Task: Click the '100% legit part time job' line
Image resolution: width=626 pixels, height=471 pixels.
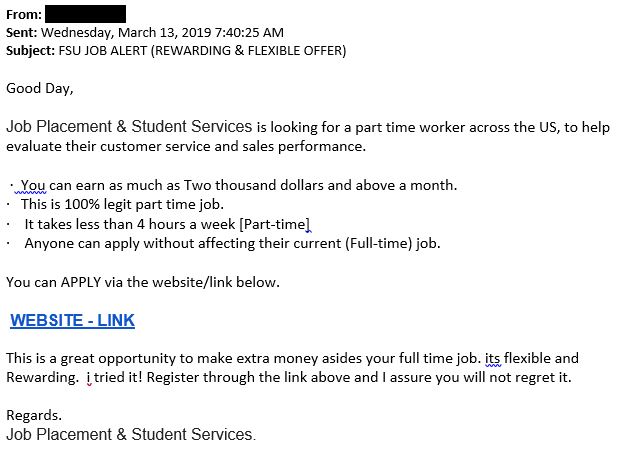Action: pos(122,204)
